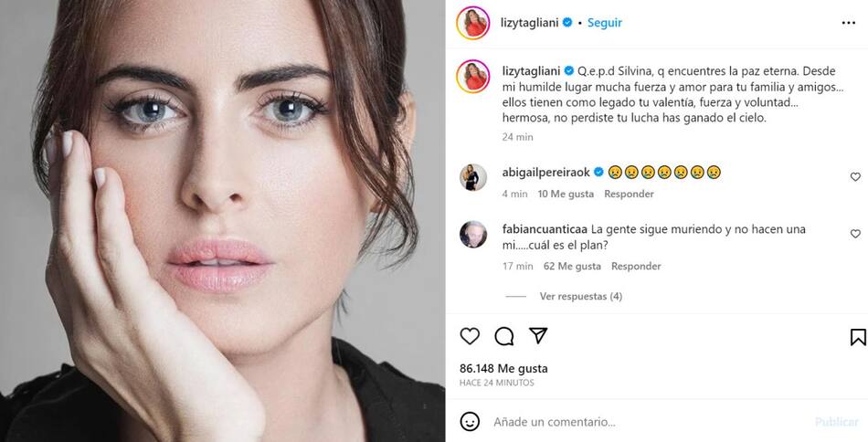This screenshot has height=442, width=868.
Task: Follow lizytagliani with Seguir
Action: click(605, 23)
